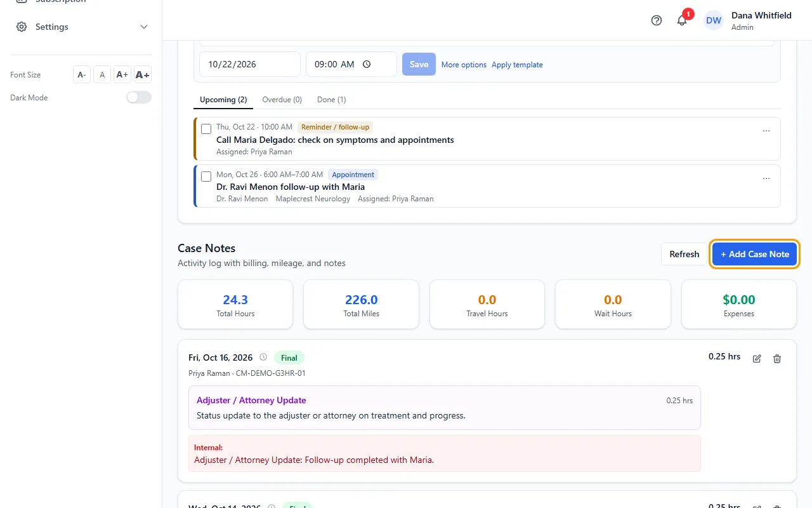
Task: Edit the Fri, Oct 16 case note
Action: [x=757, y=359]
